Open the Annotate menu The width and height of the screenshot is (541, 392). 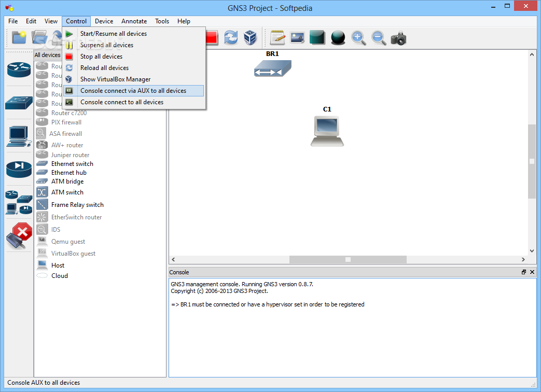(134, 21)
